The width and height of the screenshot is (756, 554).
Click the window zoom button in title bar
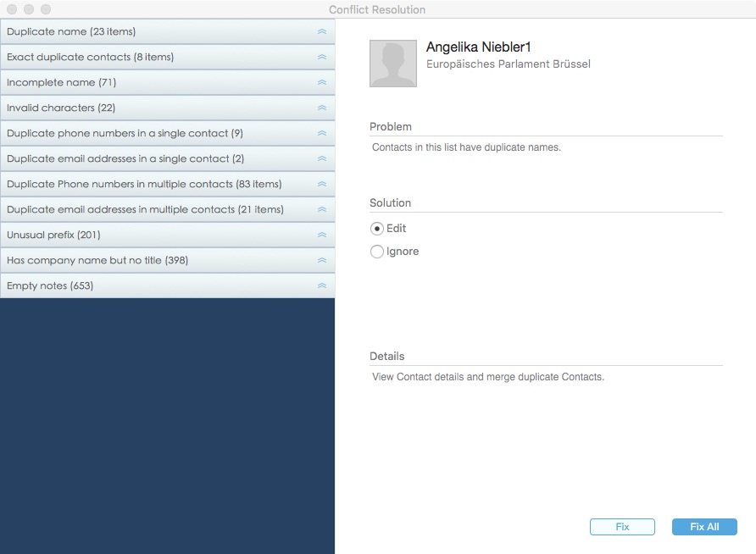[x=46, y=9]
